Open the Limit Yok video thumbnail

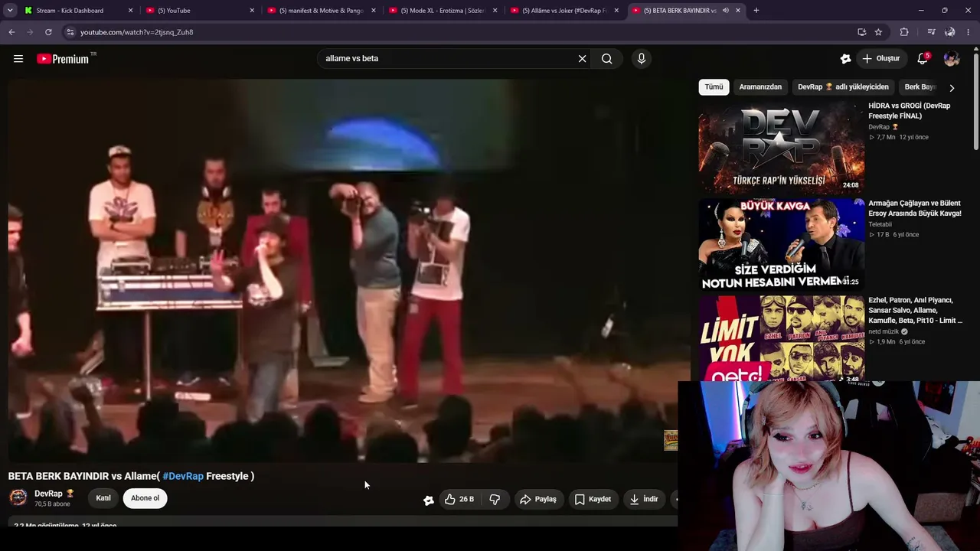[x=781, y=337]
